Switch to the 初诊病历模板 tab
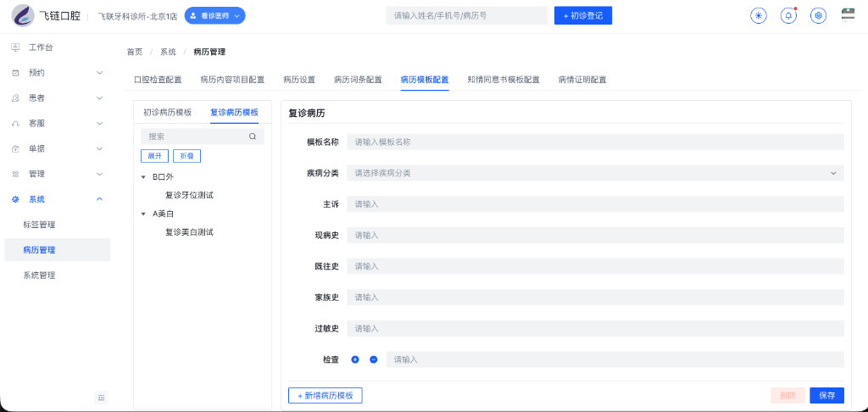868x412 pixels. pos(168,112)
